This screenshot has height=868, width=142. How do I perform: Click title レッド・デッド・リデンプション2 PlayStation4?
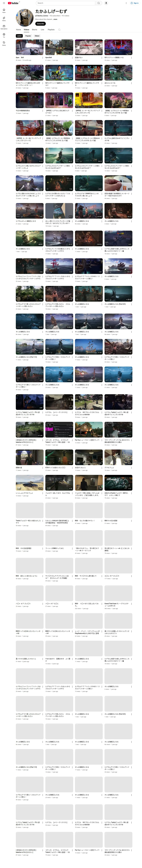pyautogui.click(x=87, y=632)
